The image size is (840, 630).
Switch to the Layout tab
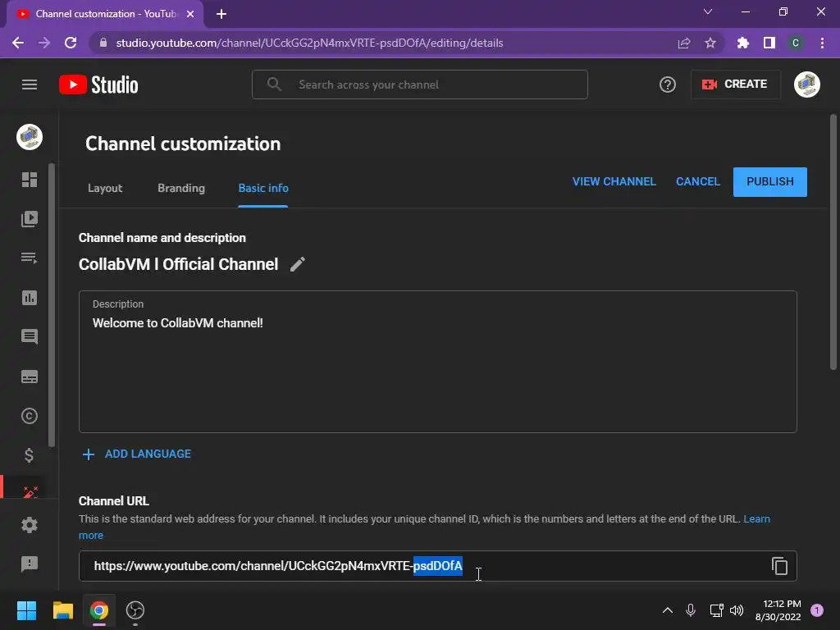(x=105, y=188)
